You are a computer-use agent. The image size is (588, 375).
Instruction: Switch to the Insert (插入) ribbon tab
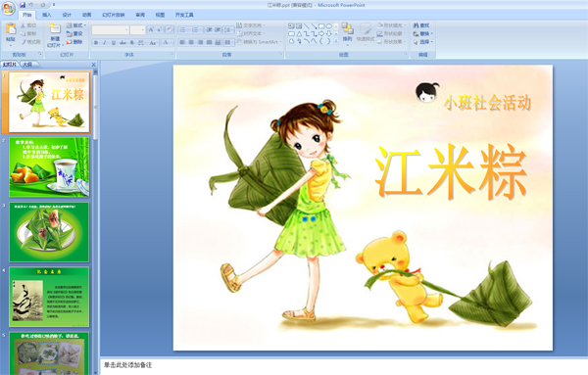[x=46, y=15]
